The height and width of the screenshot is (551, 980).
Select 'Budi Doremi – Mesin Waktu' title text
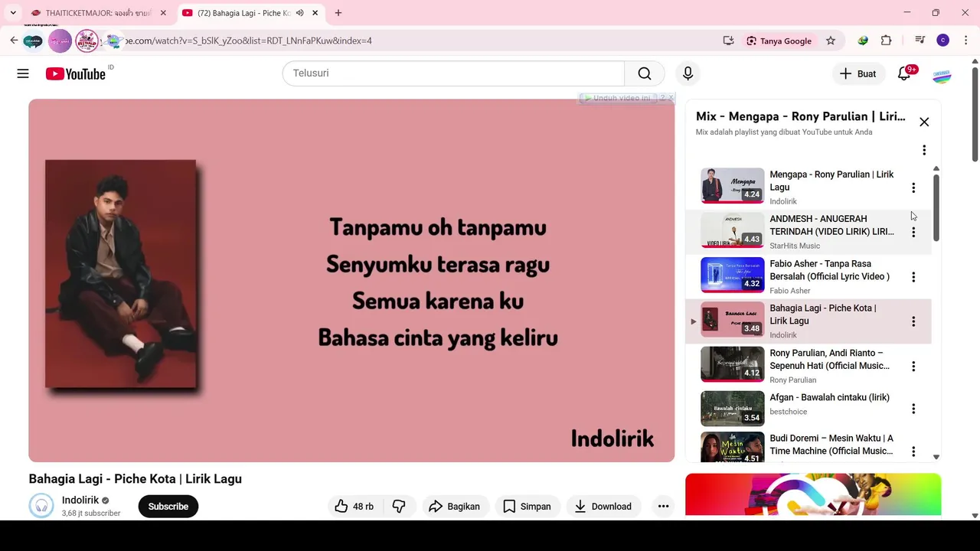pos(831,445)
